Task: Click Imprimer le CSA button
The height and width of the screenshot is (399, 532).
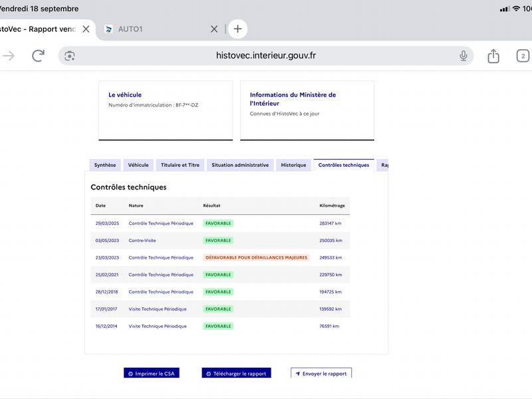Action: pos(152,373)
